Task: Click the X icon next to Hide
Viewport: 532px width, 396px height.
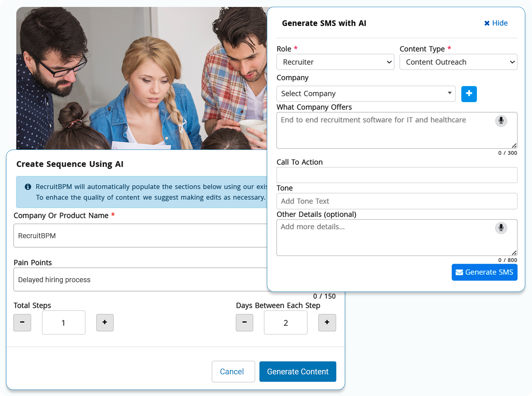Action: tap(487, 23)
